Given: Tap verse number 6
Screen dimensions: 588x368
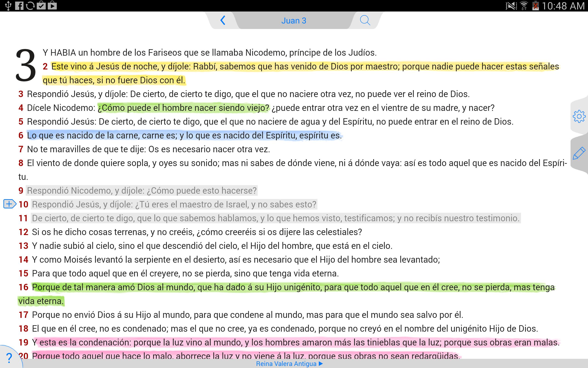Looking at the screenshot, I should point(21,135).
